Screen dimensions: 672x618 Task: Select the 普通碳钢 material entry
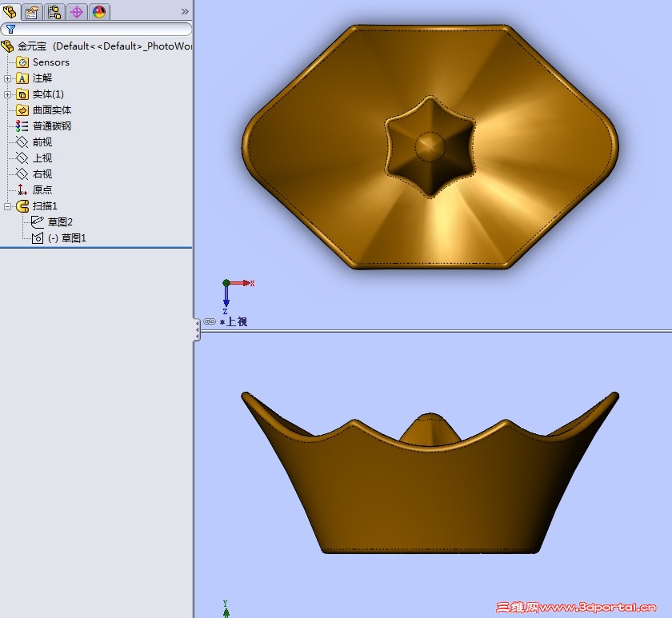coord(52,126)
